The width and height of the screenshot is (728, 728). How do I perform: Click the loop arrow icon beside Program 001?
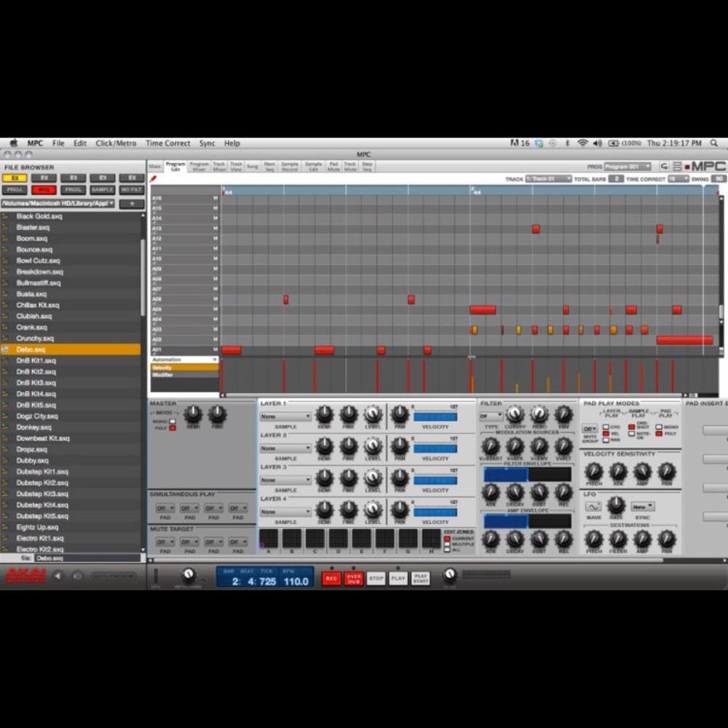point(665,166)
